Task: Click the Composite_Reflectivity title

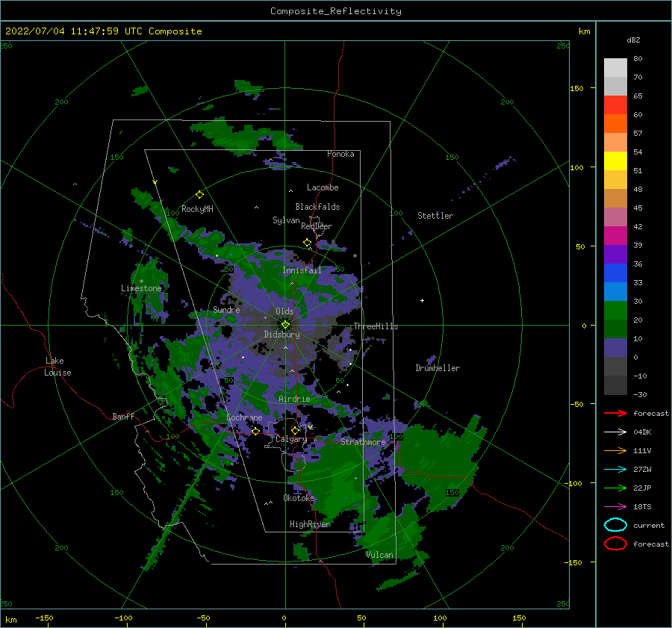Action: click(x=336, y=11)
